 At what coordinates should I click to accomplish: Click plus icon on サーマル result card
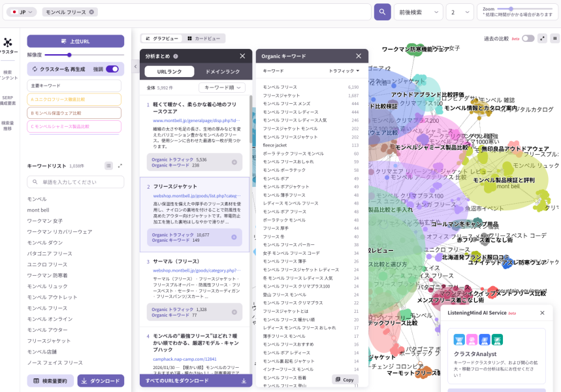pyautogui.click(x=234, y=312)
